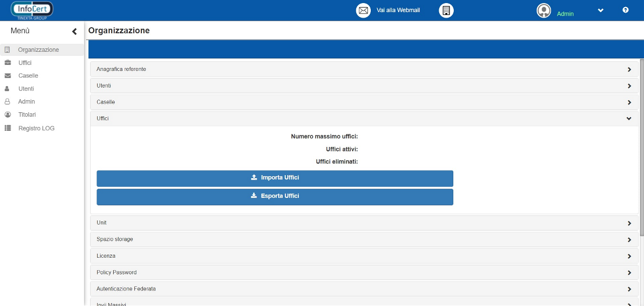Viewport: 644px width, 306px height.
Task: Select Utenti in the sidebar menu
Action: coord(26,89)
